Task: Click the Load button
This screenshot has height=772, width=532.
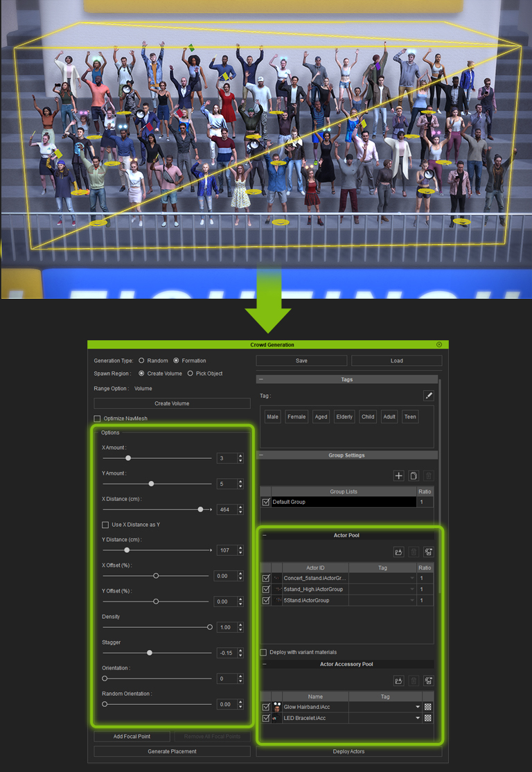Action: pyautogui.click(x=397, y=360)
